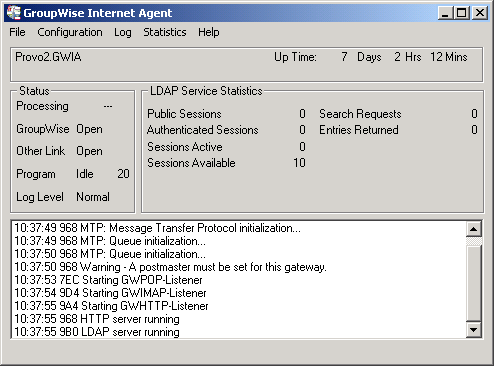Screen dimensions: 494x366
Task: Click the LDAP Service Statistics group title
Action: (206, 91)
